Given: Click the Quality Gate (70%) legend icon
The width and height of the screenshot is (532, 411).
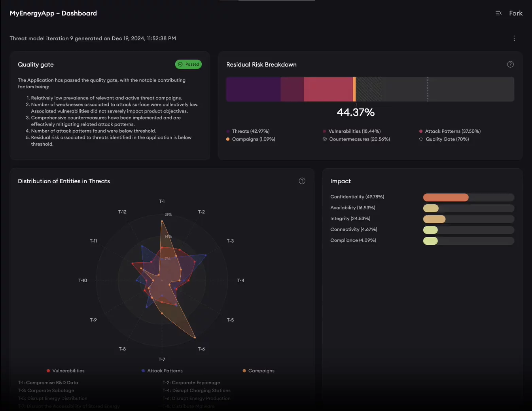Looking at the screenshot, I should point(421,139).
